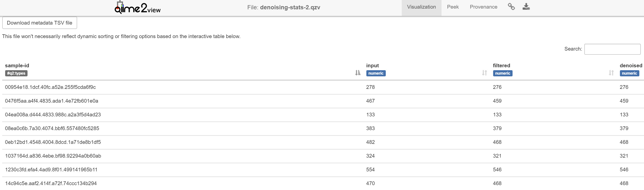Click Download metadata TSV file button
Screen dimensions: 644x190
(40, 23)
